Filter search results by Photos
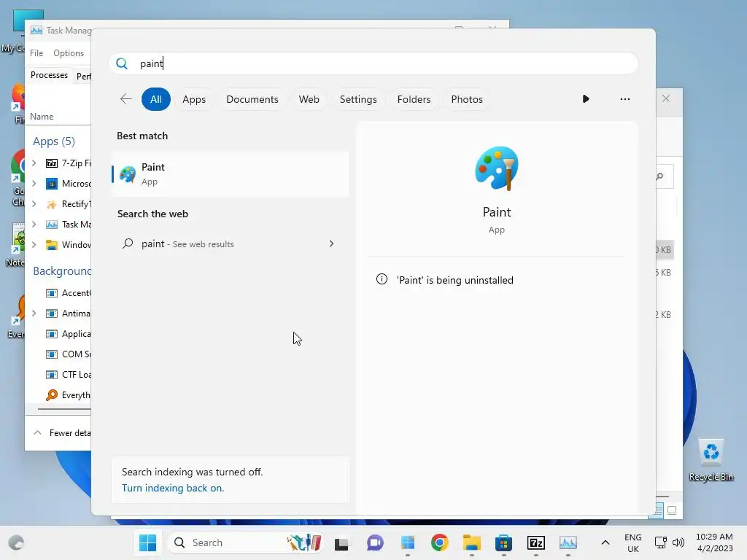The image size is (747, 560). [466, 99]
